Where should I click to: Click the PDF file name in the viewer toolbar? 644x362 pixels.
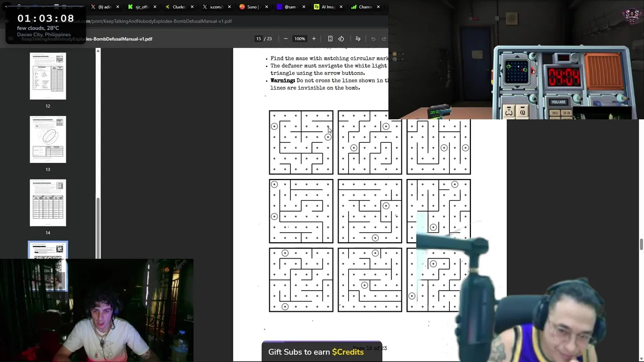(87, 39)
